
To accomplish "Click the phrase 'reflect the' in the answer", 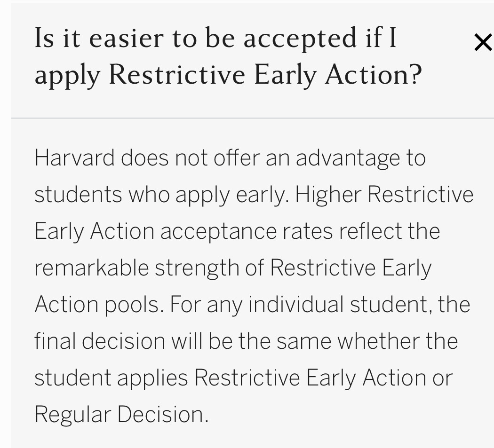I will (390, 231).
